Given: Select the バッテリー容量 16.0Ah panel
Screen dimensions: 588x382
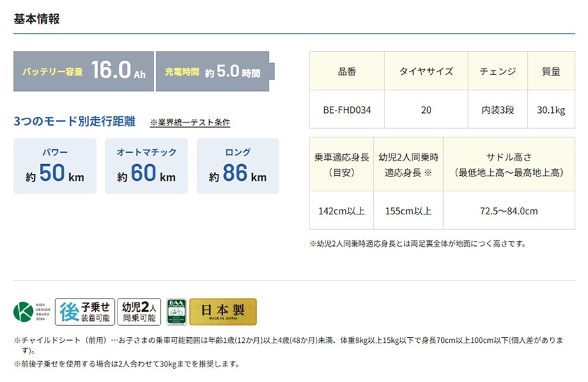Looking at the screenshot, I should [x=83, y=71].
